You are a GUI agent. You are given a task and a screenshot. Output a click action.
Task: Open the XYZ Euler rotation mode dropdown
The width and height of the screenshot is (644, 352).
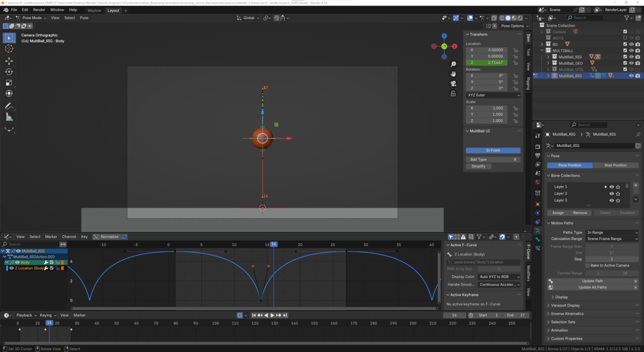click(493, 95)
